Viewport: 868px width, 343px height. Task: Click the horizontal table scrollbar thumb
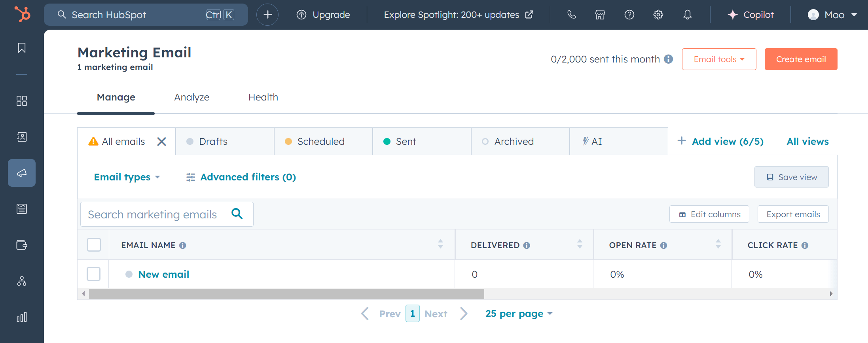(286, 294)
